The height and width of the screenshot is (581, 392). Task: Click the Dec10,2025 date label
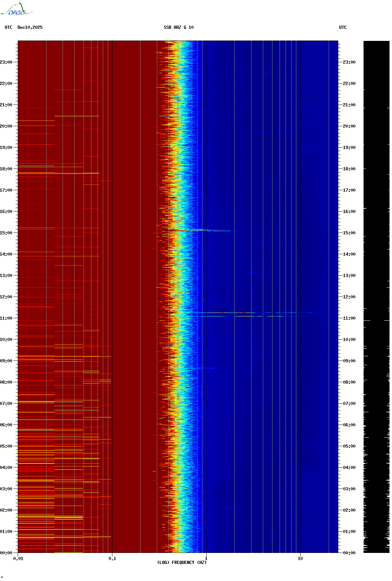tap(30, 27)
